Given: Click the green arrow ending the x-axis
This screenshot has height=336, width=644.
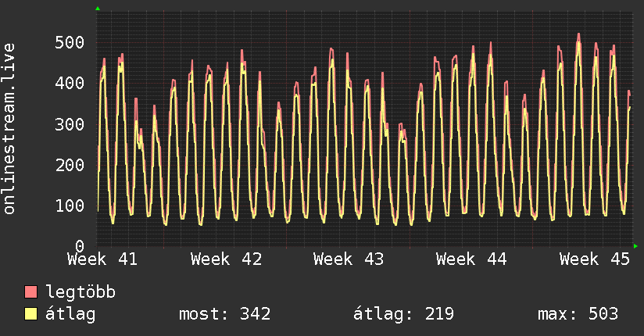Looking at the screenshot, I should (x=635, y=246).
